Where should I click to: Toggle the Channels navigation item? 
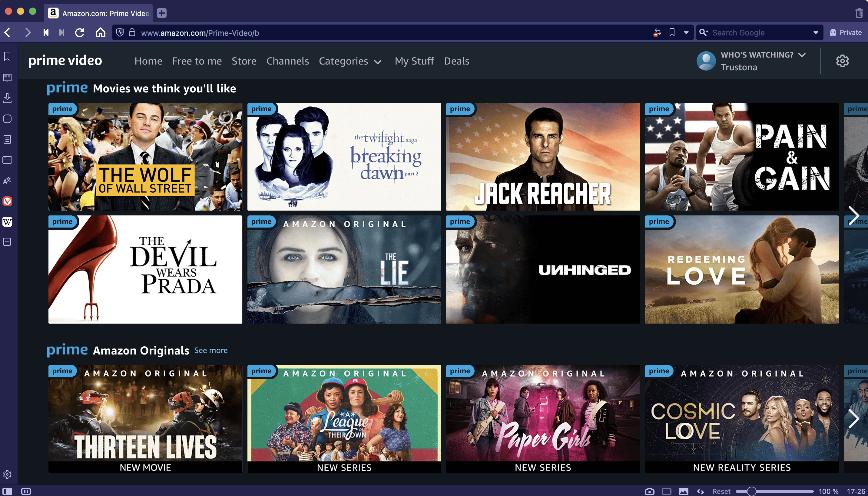tap(287, 61)
